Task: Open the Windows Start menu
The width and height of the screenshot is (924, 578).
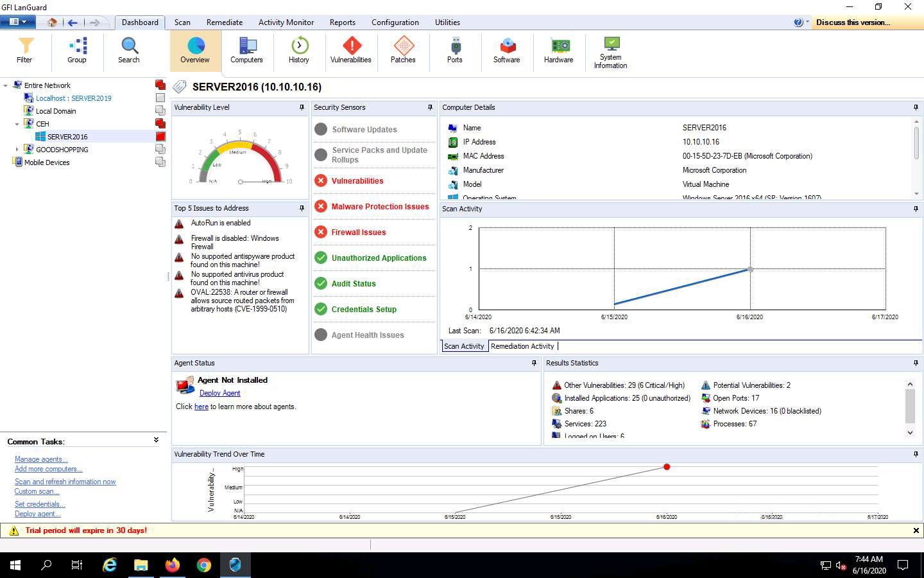Action: tap(15, 565)
